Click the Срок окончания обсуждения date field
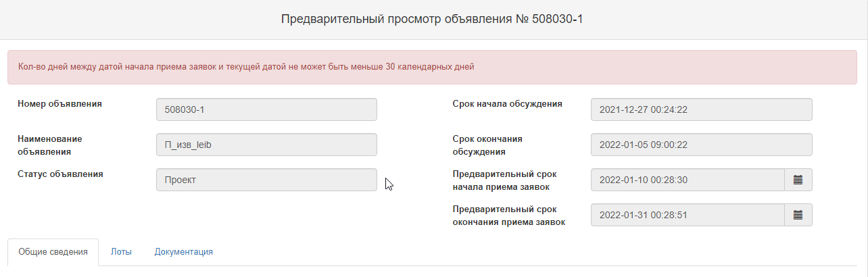Viewport: 868px width, 277px height. pyautogui.click(x=702, y=145)
